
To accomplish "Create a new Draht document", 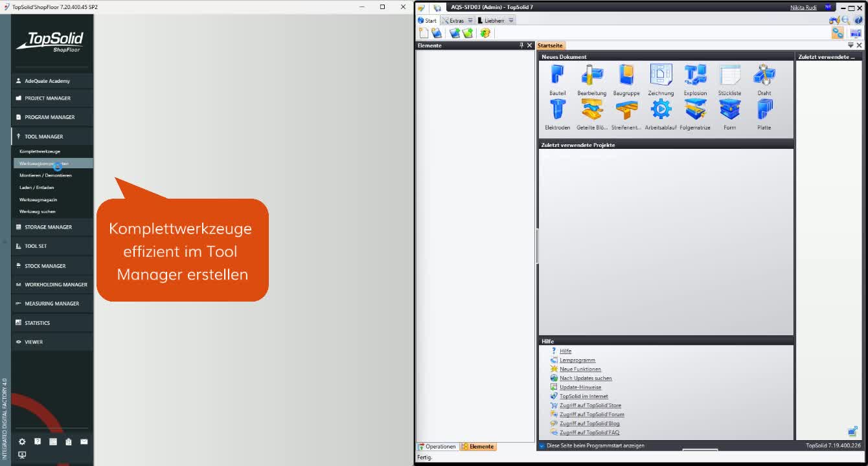I will click(x=764, y=80).
